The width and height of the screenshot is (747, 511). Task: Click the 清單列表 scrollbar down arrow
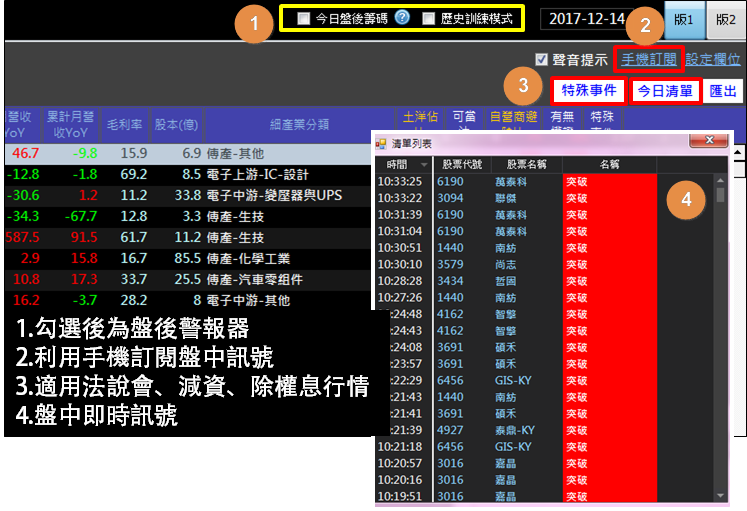[720, 496]
